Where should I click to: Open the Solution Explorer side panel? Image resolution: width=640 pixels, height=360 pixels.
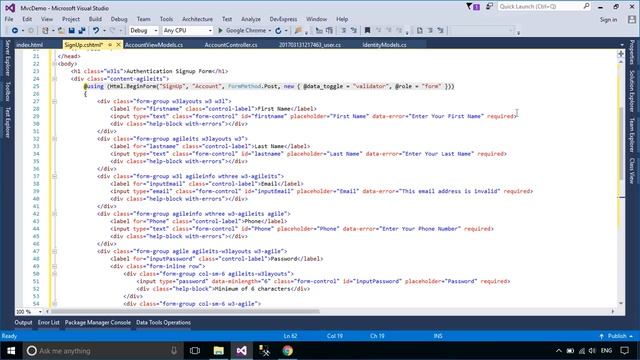632,91
